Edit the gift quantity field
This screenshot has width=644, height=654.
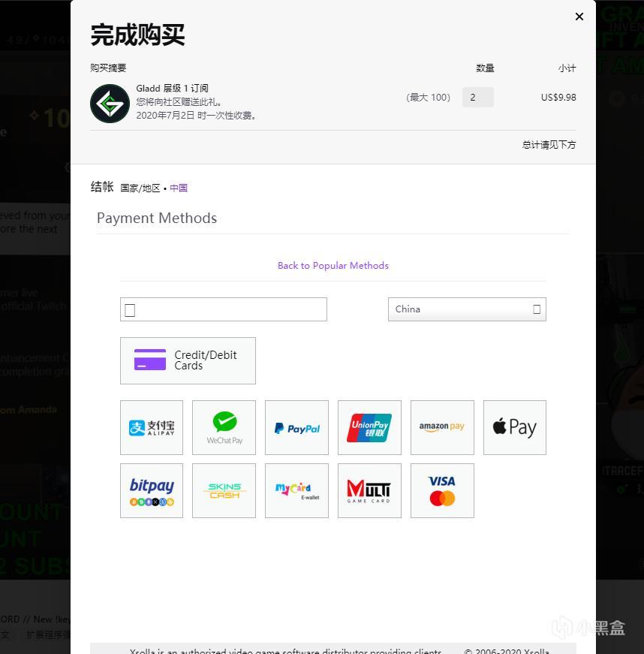(477, 97)
